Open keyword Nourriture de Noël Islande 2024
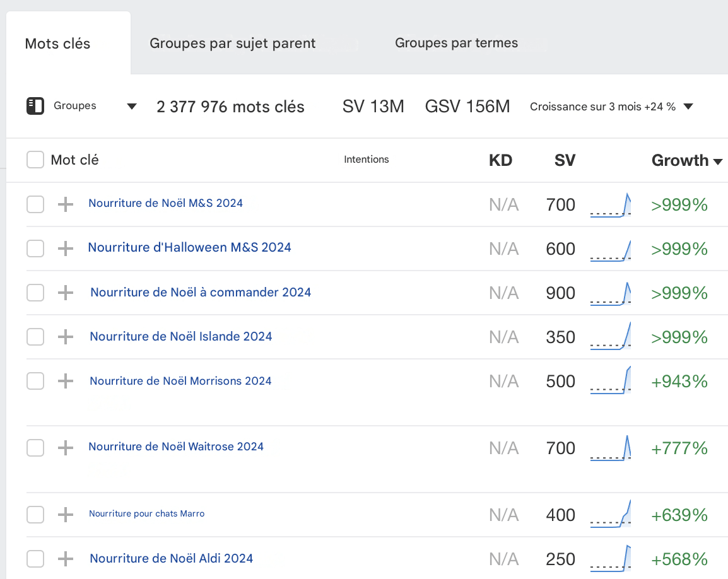This screenshot has width=728, height=579. point(181,336)
